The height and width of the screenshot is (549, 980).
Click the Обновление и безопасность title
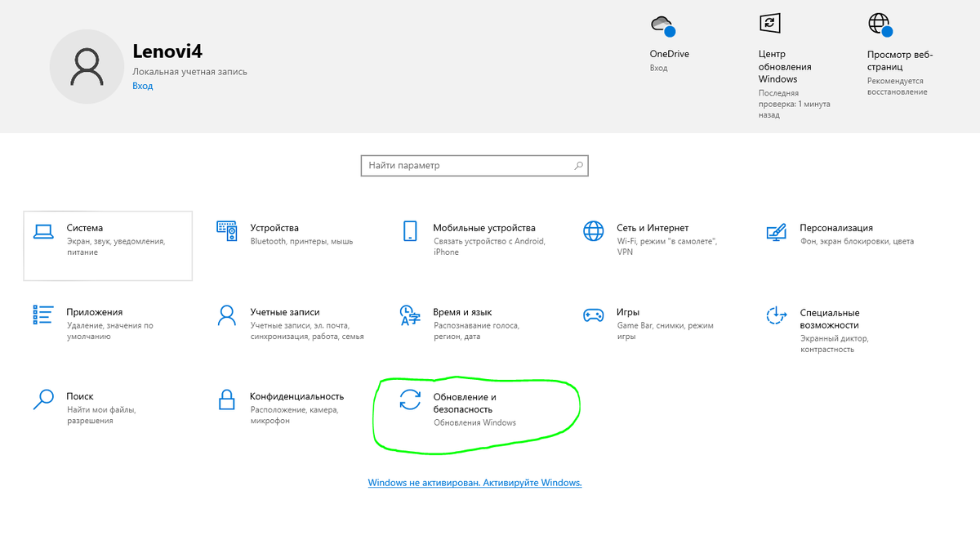pos(465,403)
